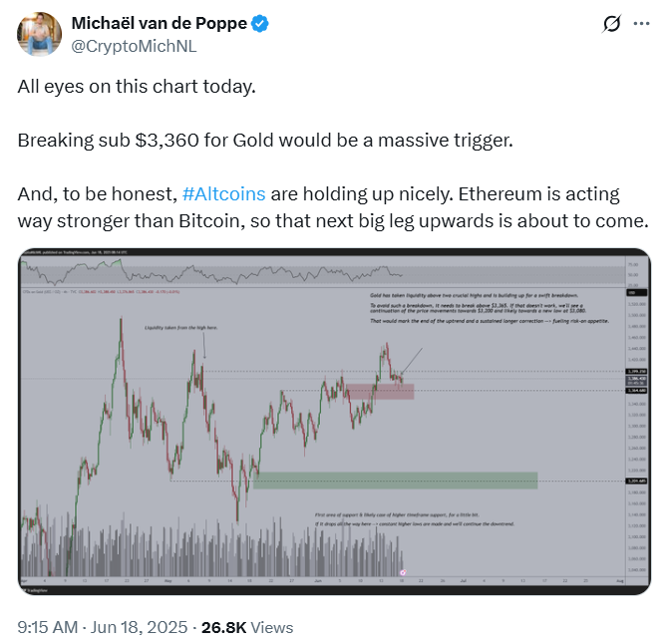Click the Jun 18, 2025 date
This screenshot has height=644, width=668.
tap(139, 627)
